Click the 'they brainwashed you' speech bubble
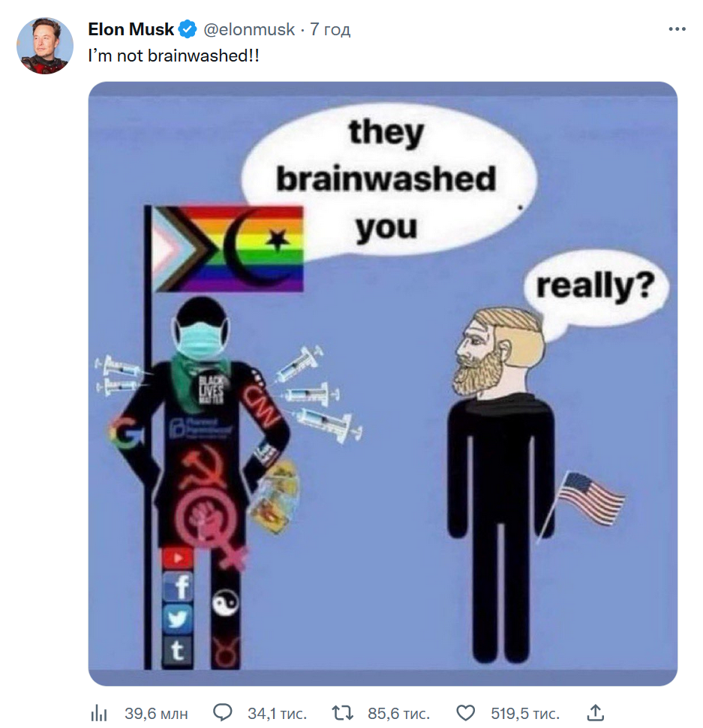 coord(387,179)
